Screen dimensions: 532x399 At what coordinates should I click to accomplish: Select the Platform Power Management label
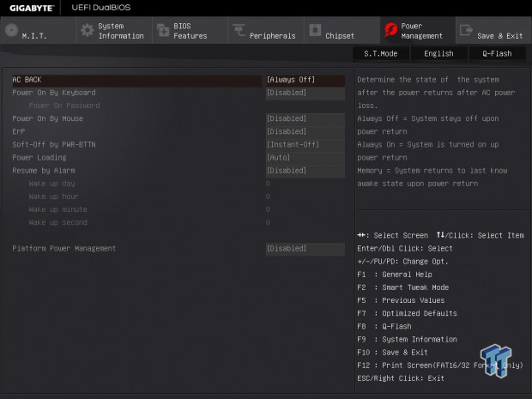64,248
